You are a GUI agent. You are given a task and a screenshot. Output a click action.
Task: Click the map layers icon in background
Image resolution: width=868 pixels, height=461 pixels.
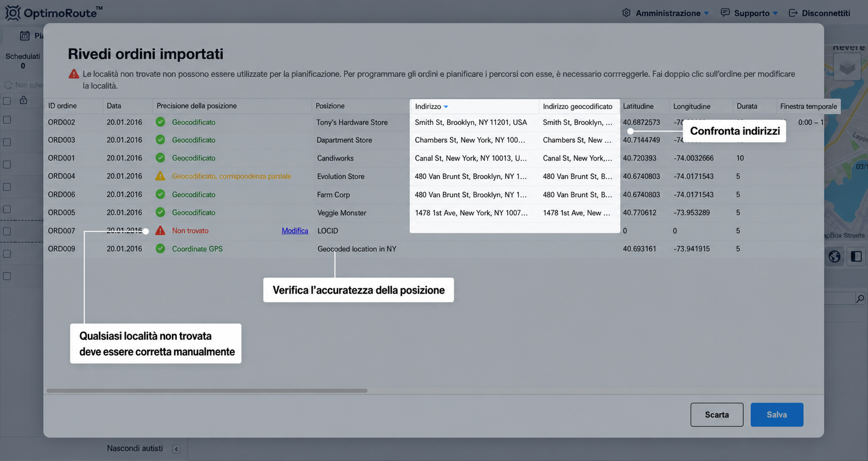(847, 68)
